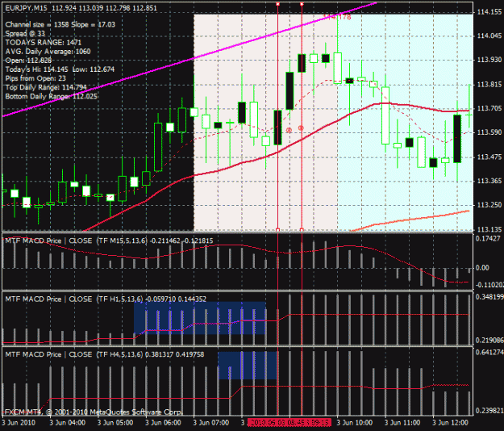Screen dimensions: 504x431
Task: Click the red highlighted 08:45 time tag
Action: (x=289, y=423)
